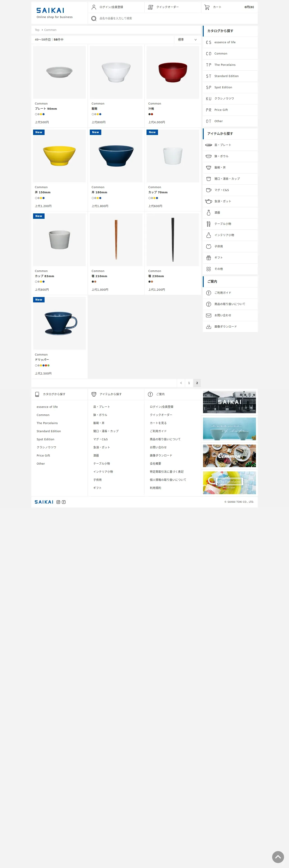Select PR Price Gift catalog icon
The image size is (289, 868).
209,110
